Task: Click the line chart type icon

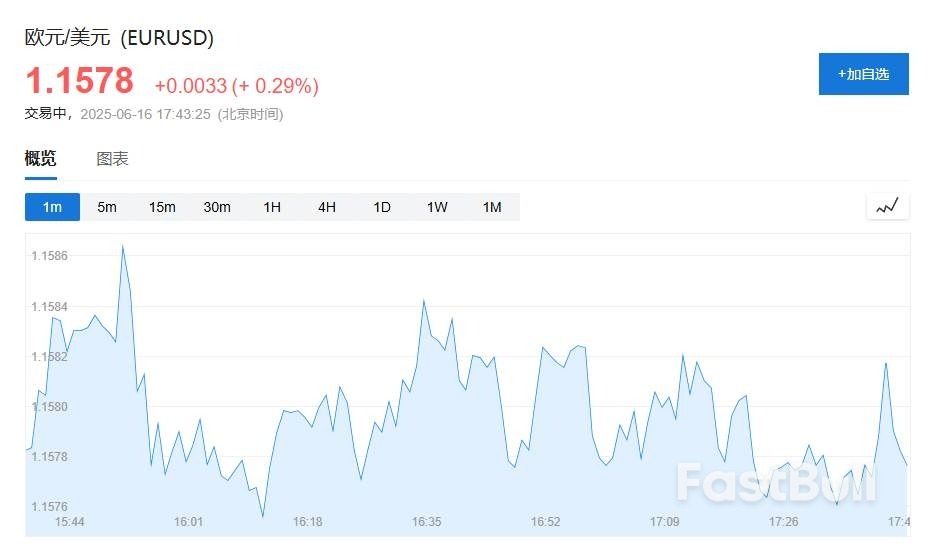Action: (887, 207)
